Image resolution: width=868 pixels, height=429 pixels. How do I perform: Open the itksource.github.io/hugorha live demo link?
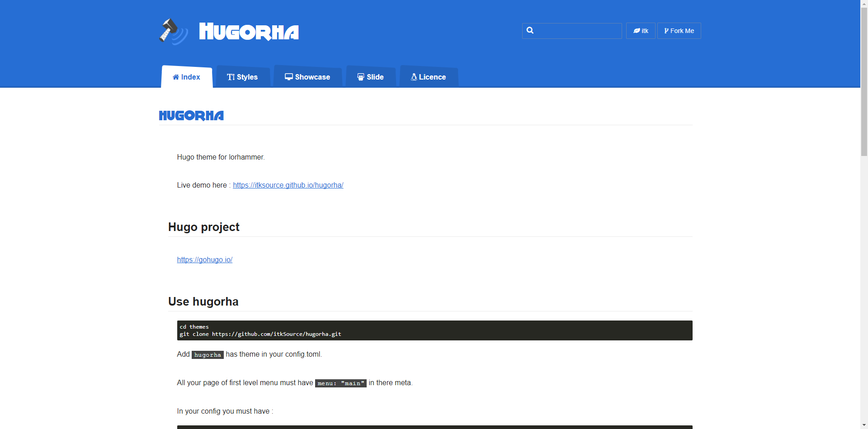[288, 185]
